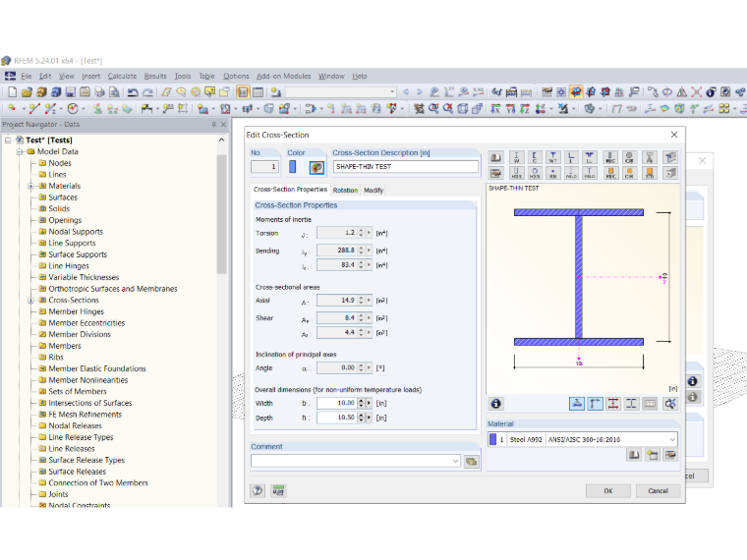Click the Print toolbar icon

(99, 92)
